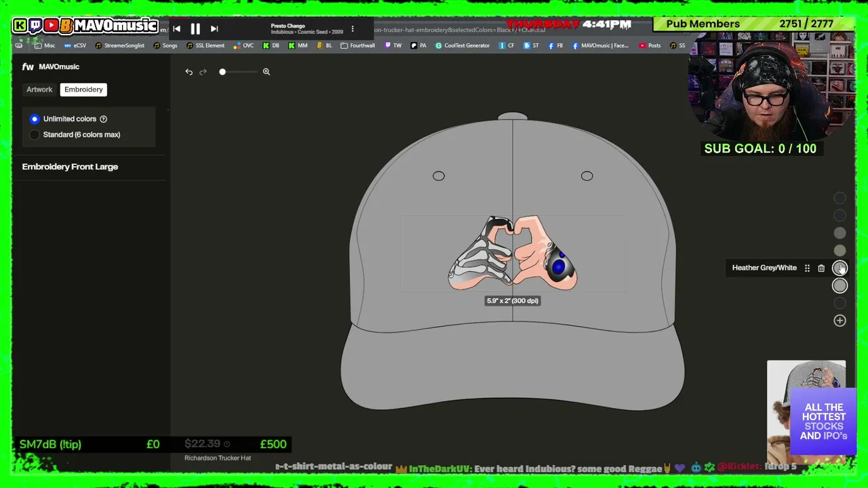Viewport: 868px width, 488px height.
Task: Skip to the previous track
Action: tap(176, 28)
